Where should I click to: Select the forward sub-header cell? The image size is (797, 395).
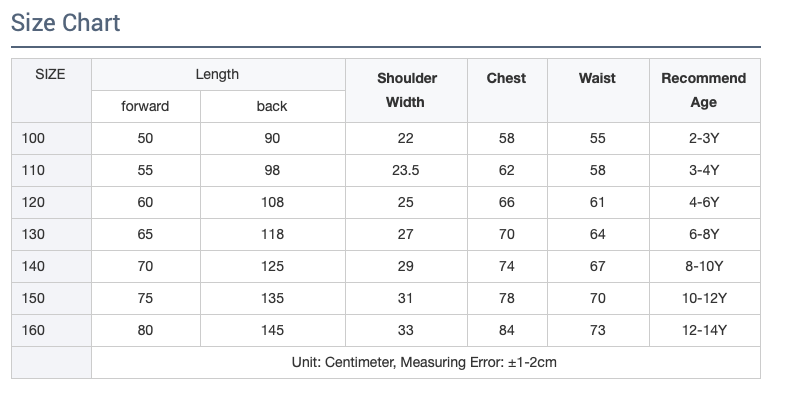click(x=146, y=107)
